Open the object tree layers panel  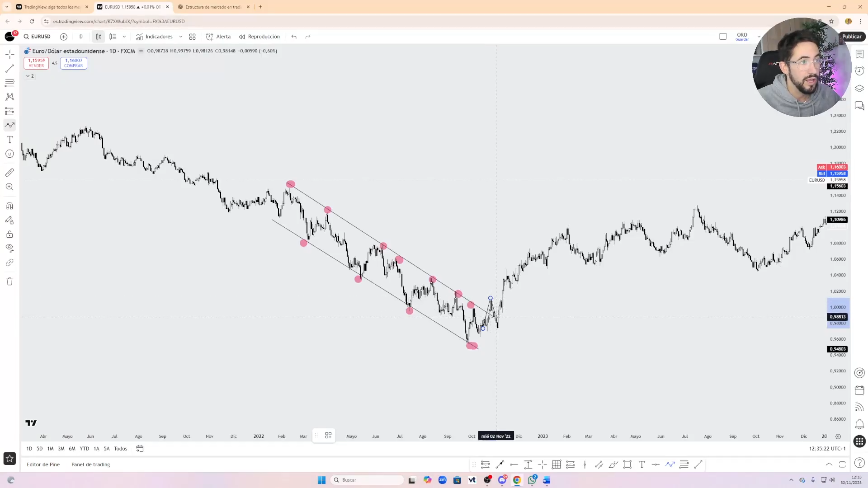point(859,89)
